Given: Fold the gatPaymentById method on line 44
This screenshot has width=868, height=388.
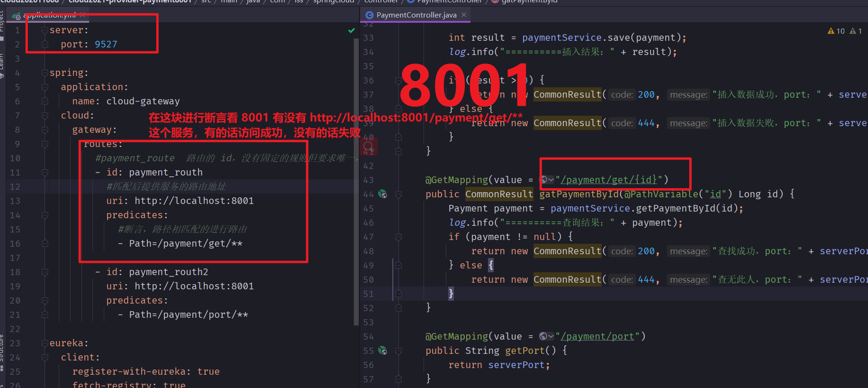Looking at the screenshot, I should pyautogui.click(x=398, y=194).
